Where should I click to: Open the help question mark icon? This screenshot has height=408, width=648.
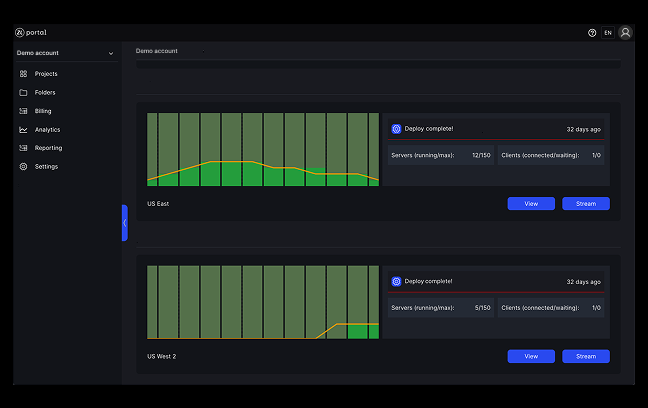click(x=592, y=33)
